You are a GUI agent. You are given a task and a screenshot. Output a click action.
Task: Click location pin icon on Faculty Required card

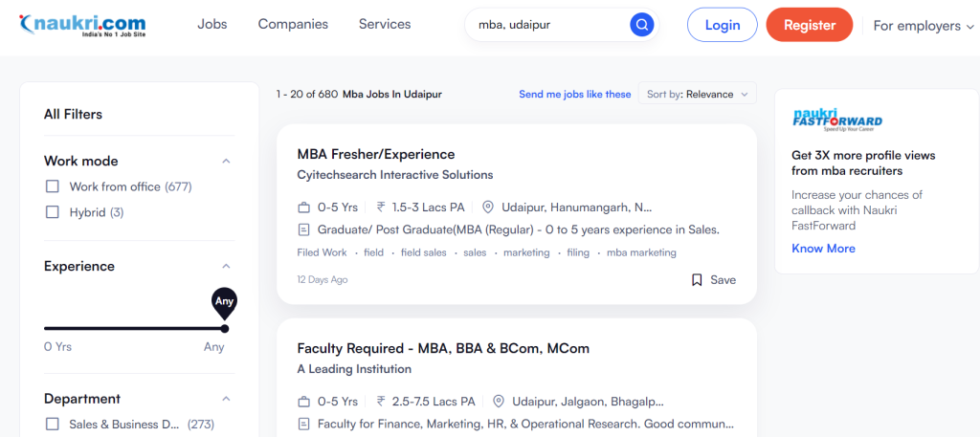(498, 402)
